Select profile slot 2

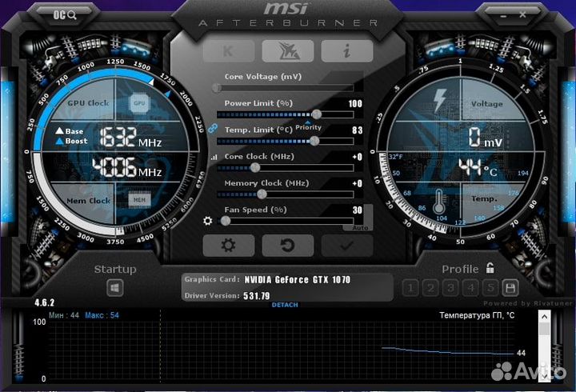pos(430,288)
